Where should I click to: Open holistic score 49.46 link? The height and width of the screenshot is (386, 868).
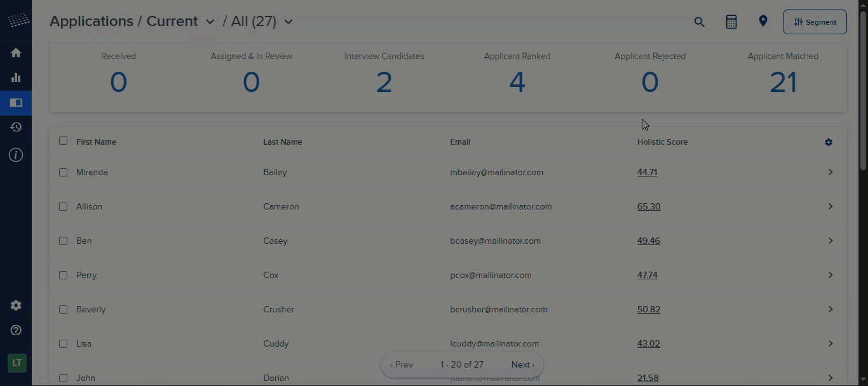[648, 241]
